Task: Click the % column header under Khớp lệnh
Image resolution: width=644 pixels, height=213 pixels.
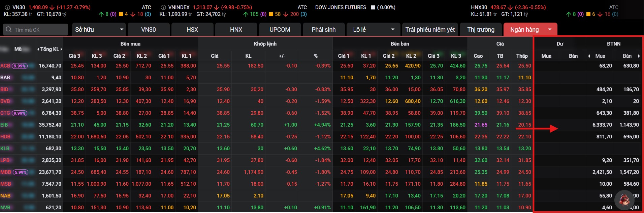Action: tap(316, 56)
